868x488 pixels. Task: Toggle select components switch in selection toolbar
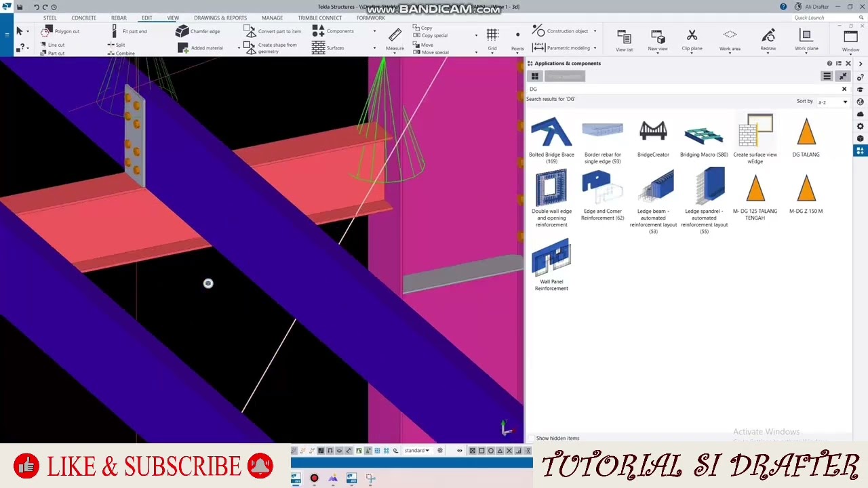coord(359,451)
